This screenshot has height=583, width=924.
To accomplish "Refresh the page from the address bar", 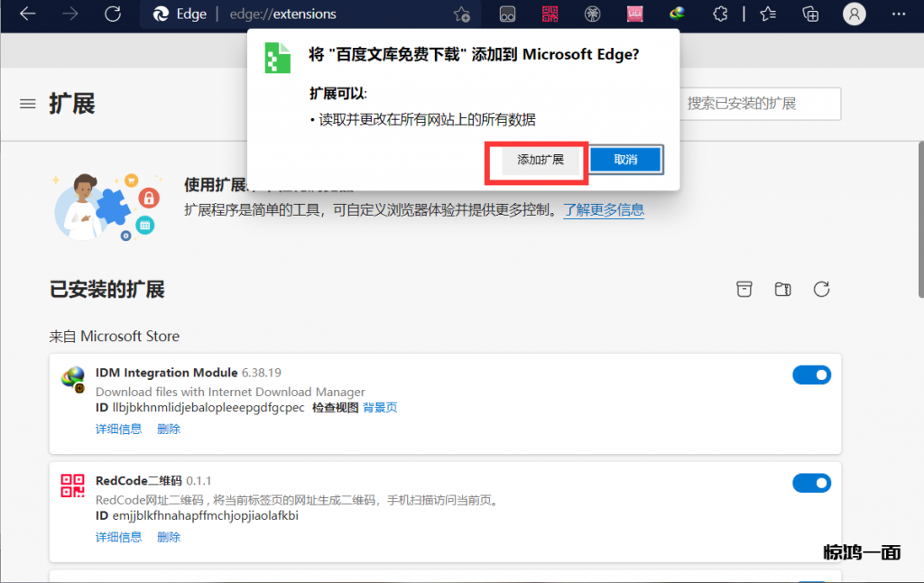I will (x=113, y=14).
